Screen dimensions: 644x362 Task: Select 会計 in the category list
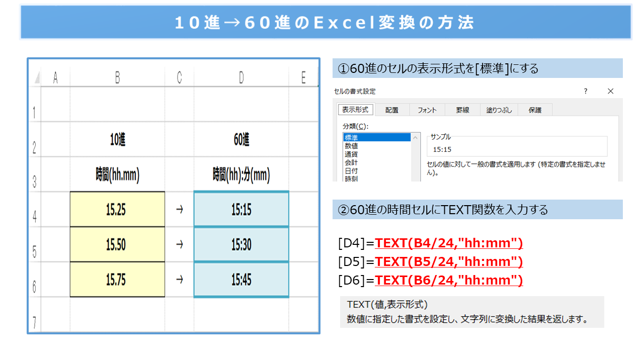[x=377, y=162]
